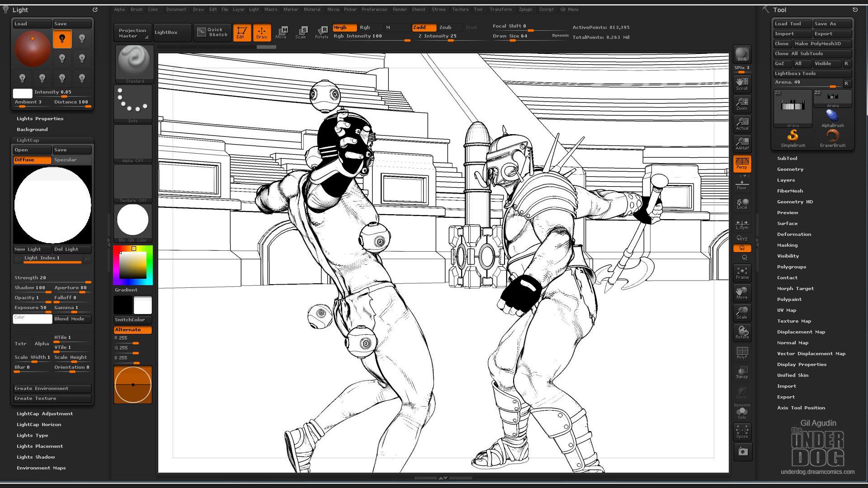Click the camera snapshot icon
This screenshot has width=868, height=488.
pos(743,451)
